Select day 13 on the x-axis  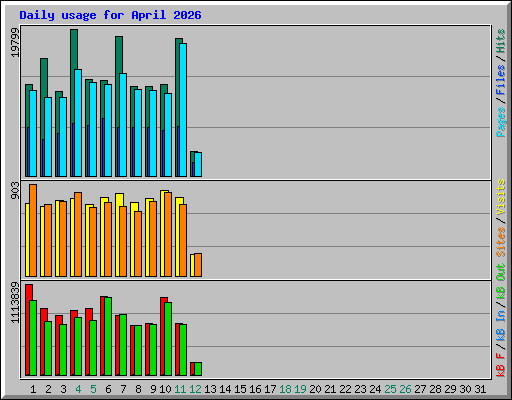(210, 389)
